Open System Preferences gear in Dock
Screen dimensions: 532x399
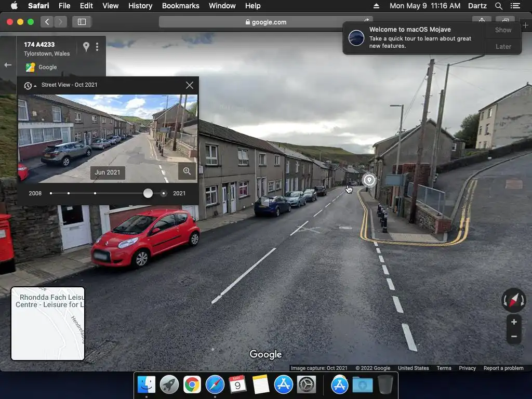(x=307, y=385)
